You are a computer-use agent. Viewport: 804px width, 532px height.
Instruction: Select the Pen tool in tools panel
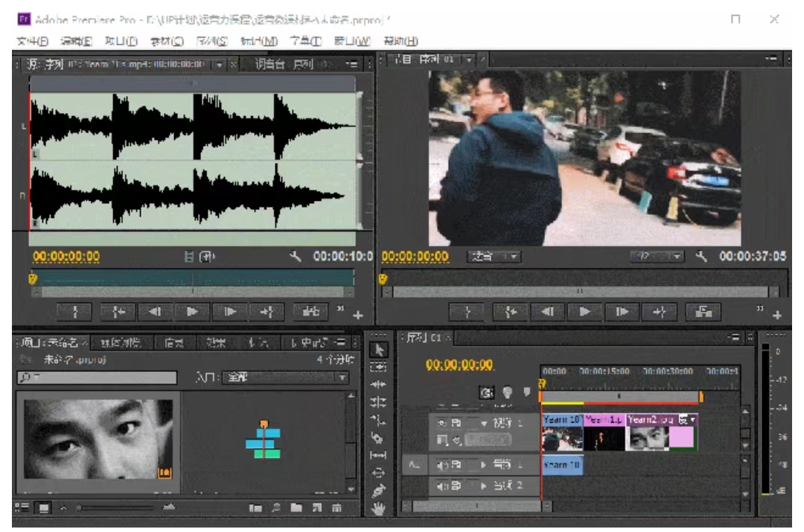point(378,491)
